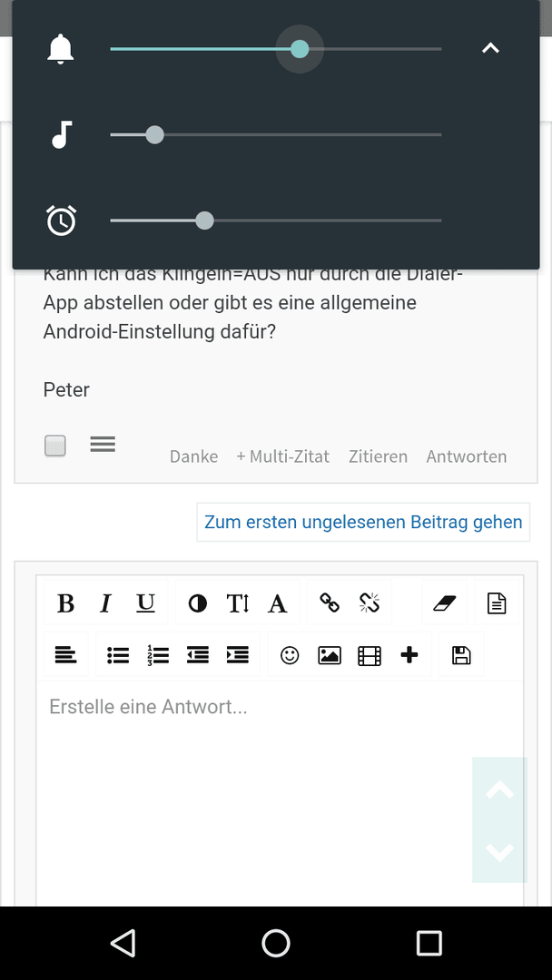The height and width of the screenshot is (980, 552).
Task: Insert a link with chain icon
Action: (x=330, y=603)
